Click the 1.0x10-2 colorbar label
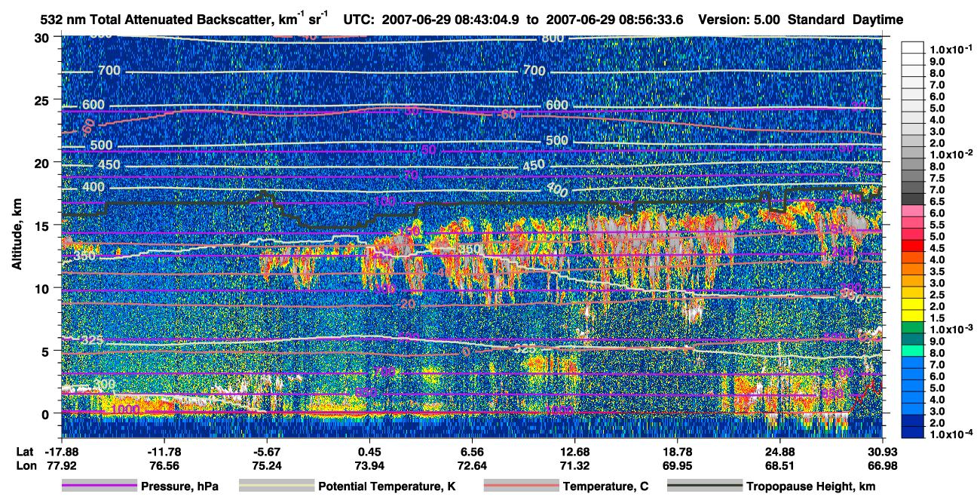 (951, 155)
